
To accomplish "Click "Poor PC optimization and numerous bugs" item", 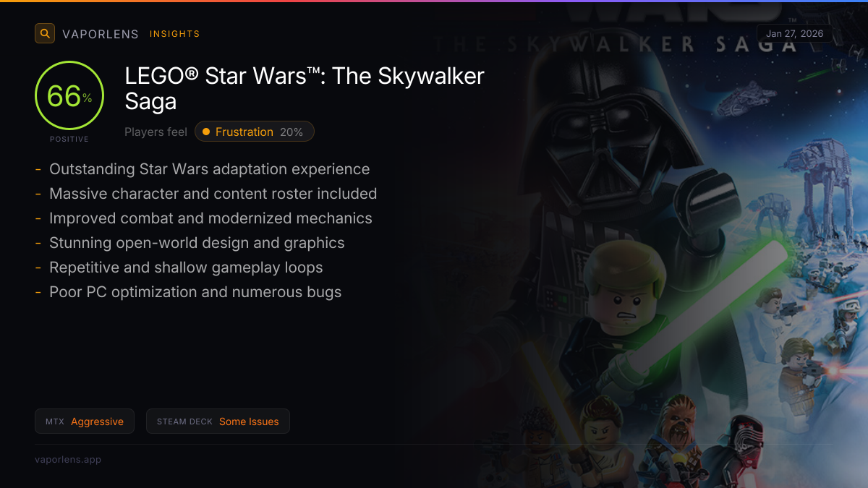I will click(195, 292).
